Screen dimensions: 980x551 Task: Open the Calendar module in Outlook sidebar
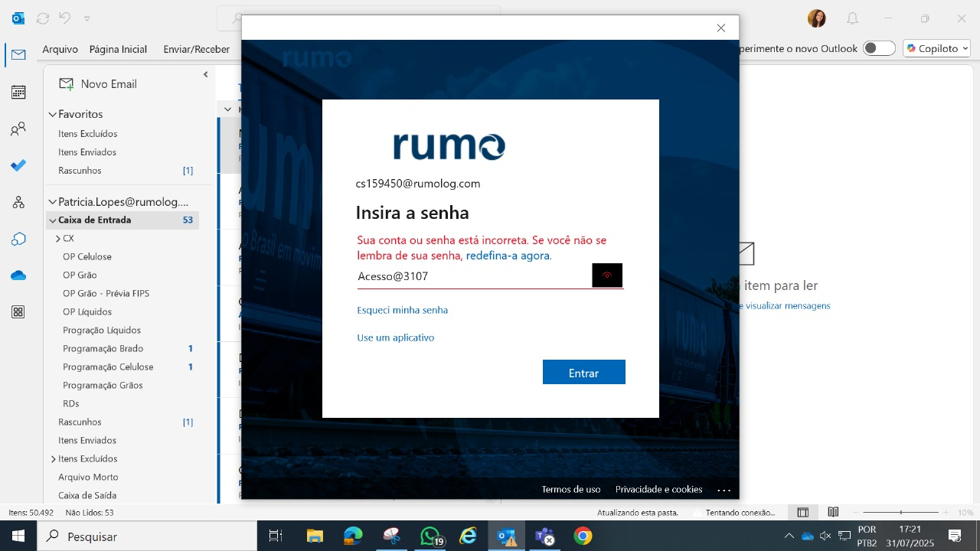18,92
